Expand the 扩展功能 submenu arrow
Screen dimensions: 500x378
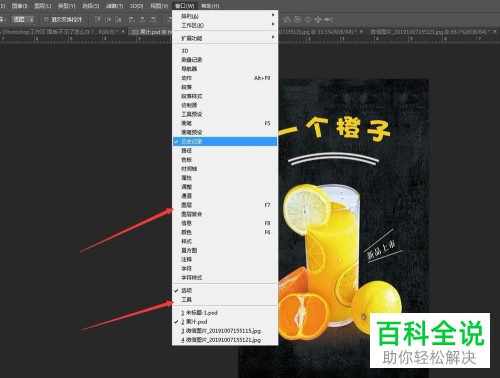[273, 37]
